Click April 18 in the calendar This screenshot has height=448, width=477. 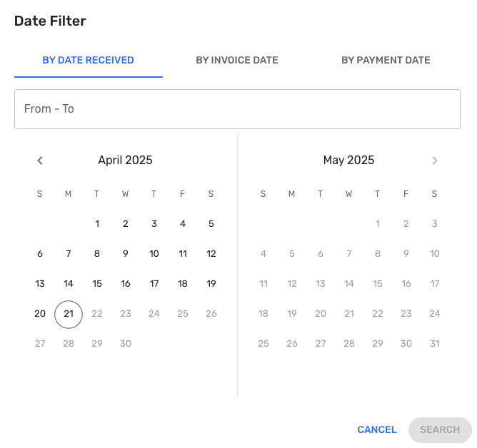(183, 284)
